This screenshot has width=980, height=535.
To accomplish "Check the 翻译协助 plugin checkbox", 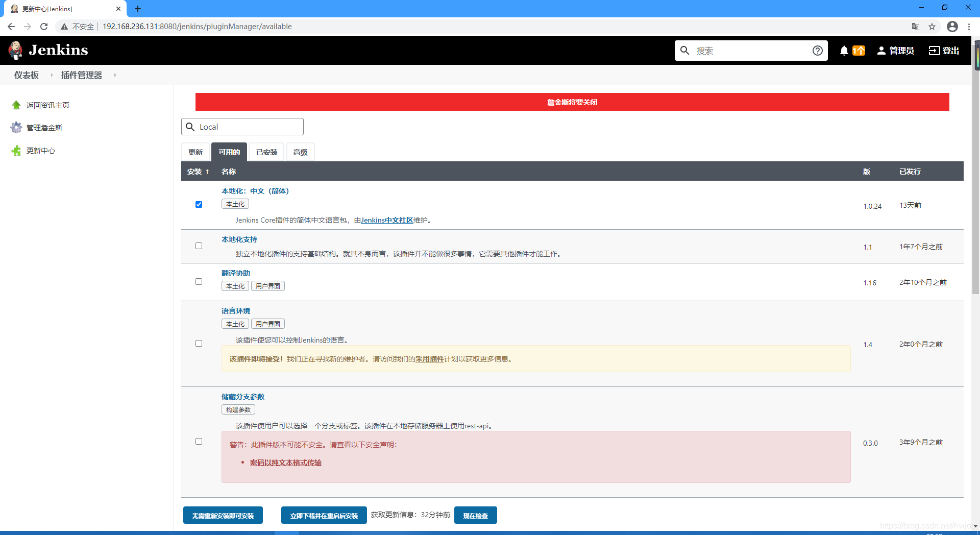I will pos(199,282).
